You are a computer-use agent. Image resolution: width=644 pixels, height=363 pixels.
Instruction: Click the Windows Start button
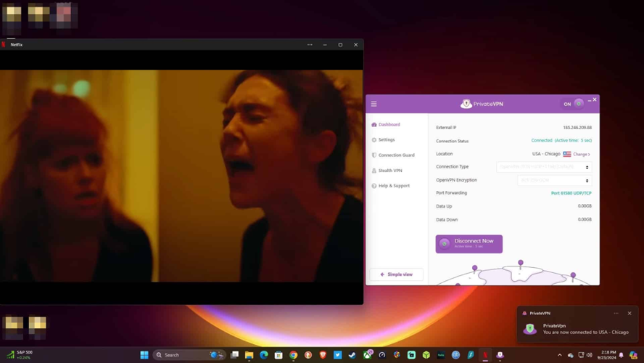coord(144,355)
